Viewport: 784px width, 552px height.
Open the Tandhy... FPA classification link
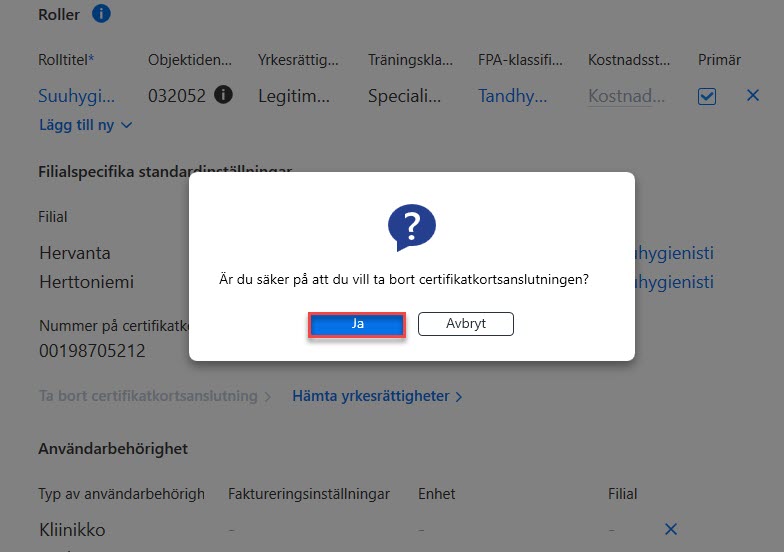pos(512,96)
